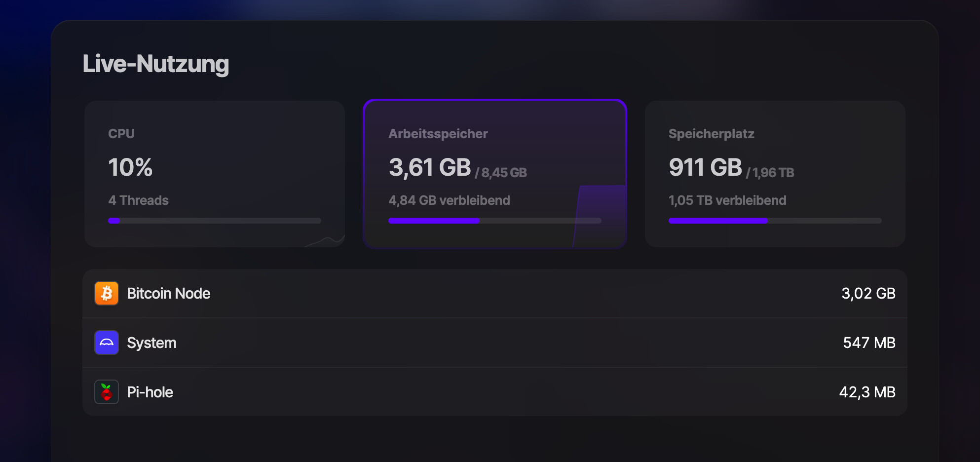
Task: Click the Arbeitsspeicher progress bar
Action: coord(494,221)
